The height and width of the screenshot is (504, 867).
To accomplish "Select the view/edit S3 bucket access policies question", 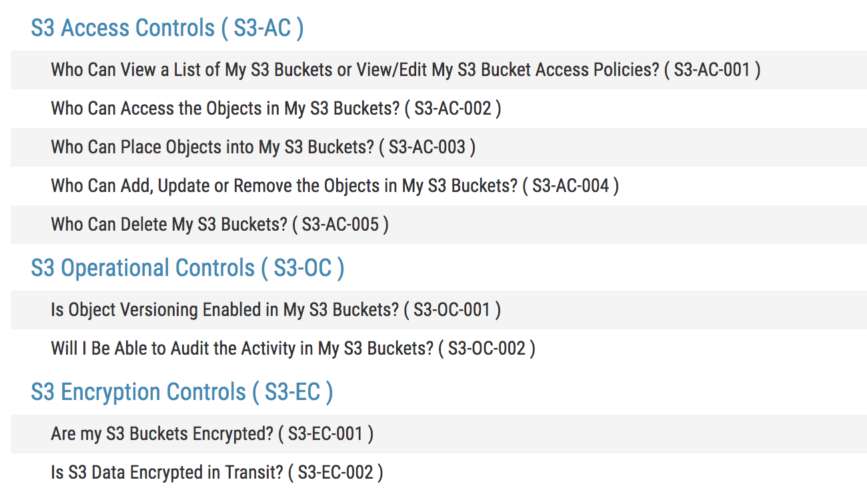I will pyautogui.click(x=355, y=70).
